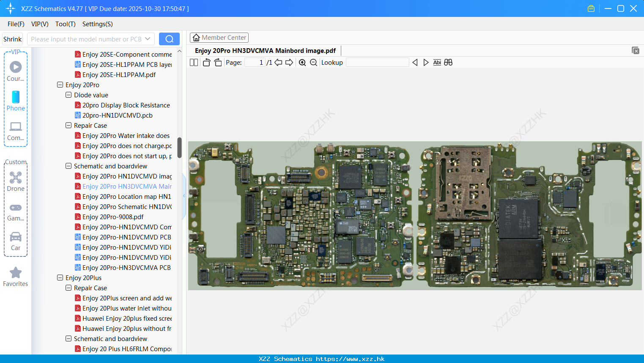This screenshot has height=363, width=644.
Task: Click the Page number input box
Action: (255, 62)
